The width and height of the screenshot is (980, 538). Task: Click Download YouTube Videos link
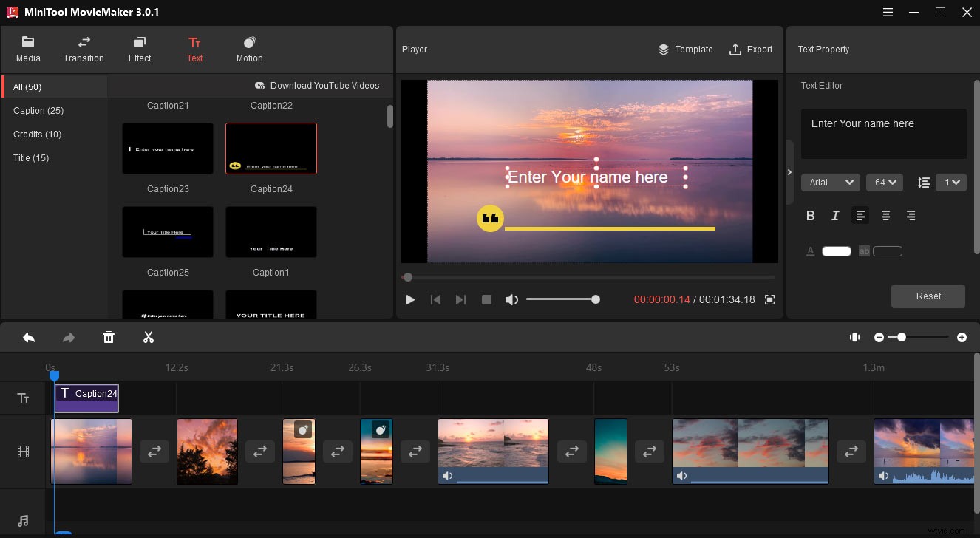(x=317, y=85)
